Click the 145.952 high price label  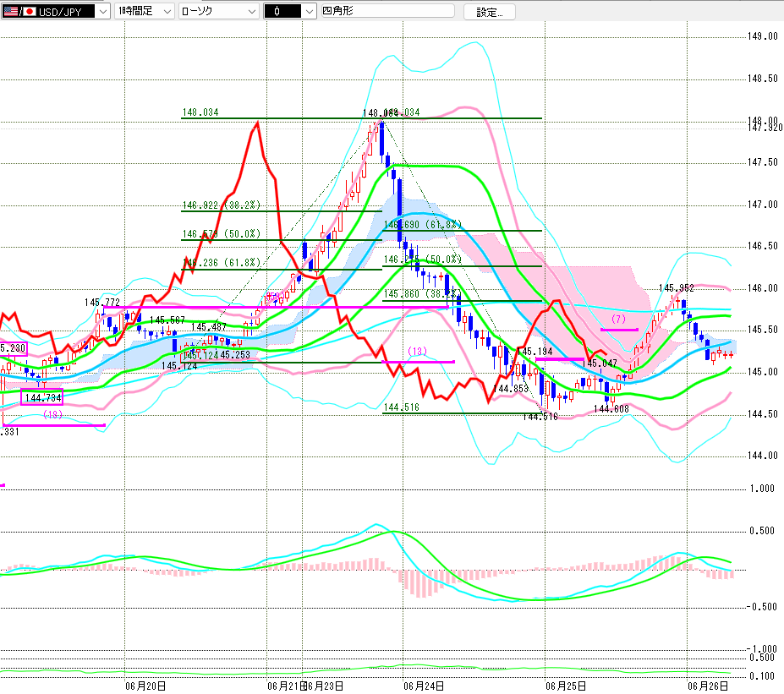(677, 288)
